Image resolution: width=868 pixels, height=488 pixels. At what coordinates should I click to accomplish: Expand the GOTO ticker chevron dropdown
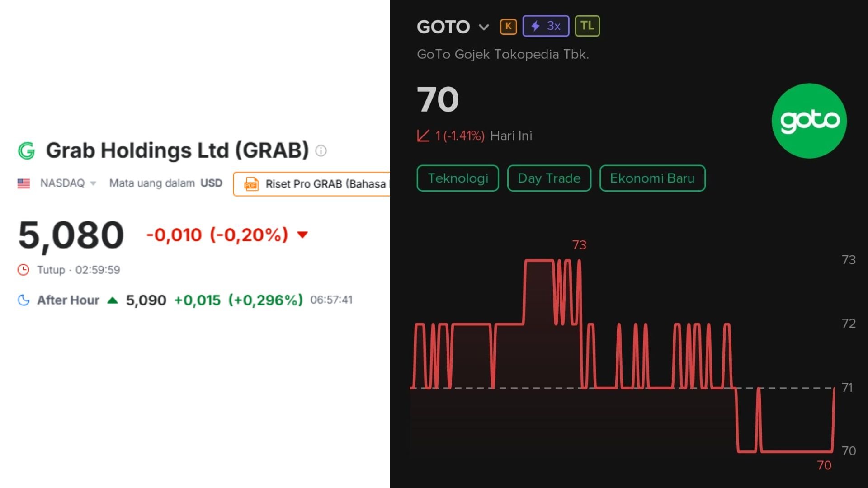484,27
